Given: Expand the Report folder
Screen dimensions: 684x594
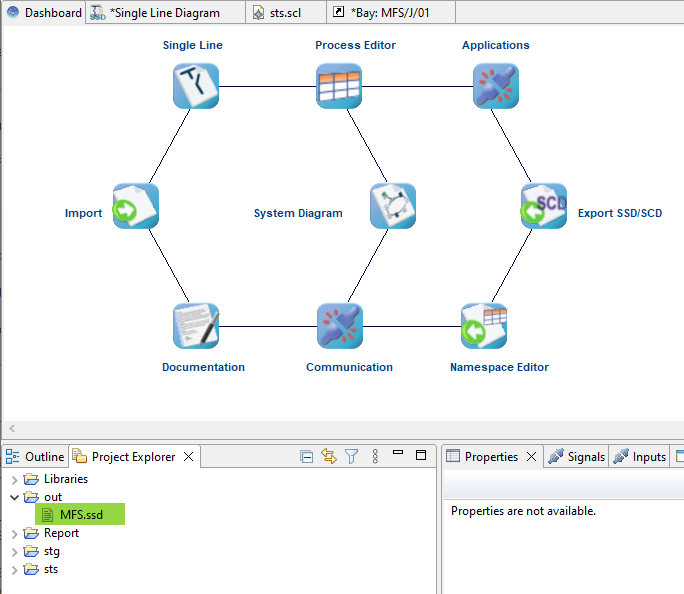Looking at the screenshot, I should [x=14, y=534].
